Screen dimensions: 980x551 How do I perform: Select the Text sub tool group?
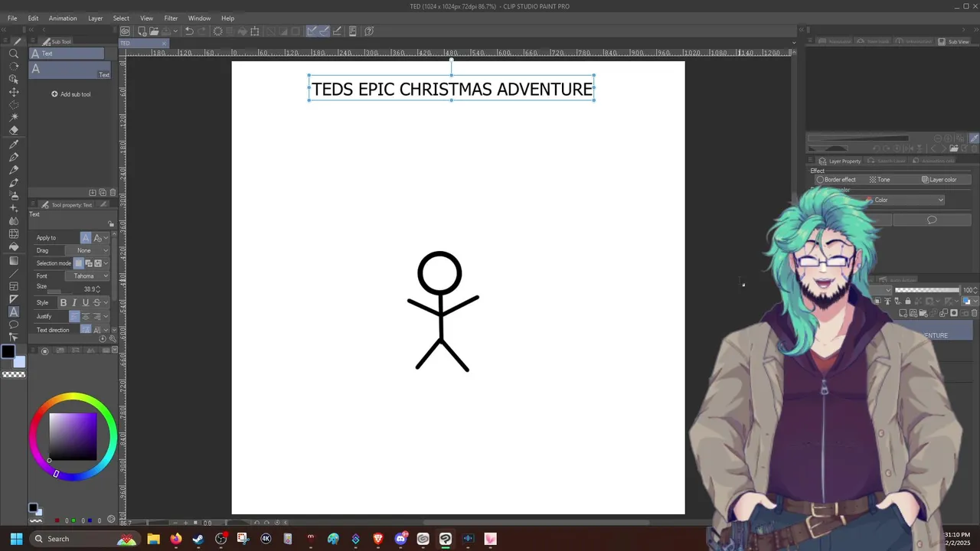[67, 54]
